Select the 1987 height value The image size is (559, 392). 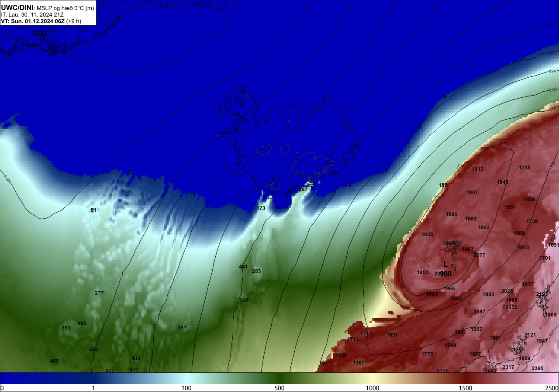tap(480, 312)
